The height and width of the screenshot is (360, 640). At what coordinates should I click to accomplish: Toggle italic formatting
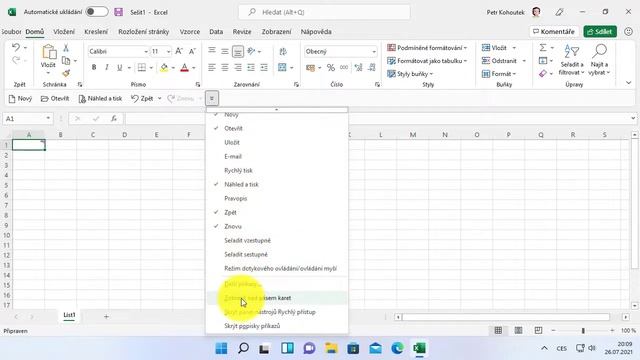107,67
